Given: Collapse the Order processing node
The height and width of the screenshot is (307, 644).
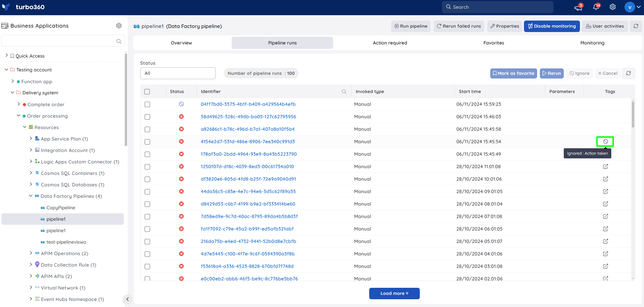Looking at the screenshot, I should coord(19,116).
